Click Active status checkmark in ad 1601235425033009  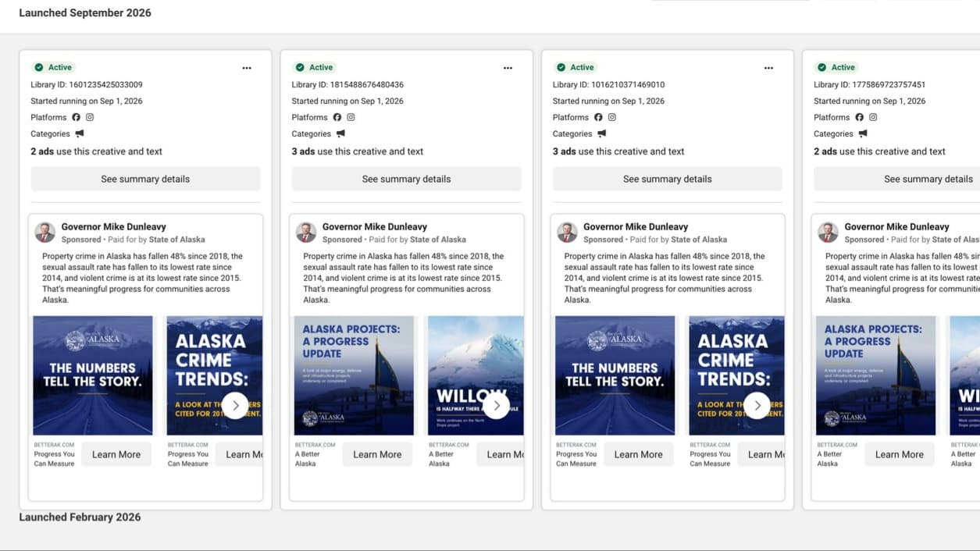coord(38,67)
